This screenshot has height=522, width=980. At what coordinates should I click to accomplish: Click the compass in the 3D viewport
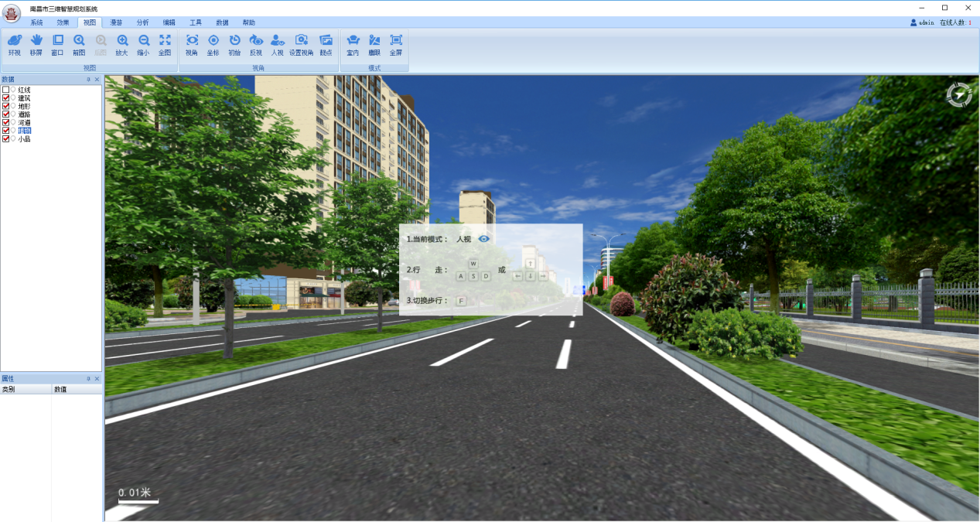pos(959,94)
